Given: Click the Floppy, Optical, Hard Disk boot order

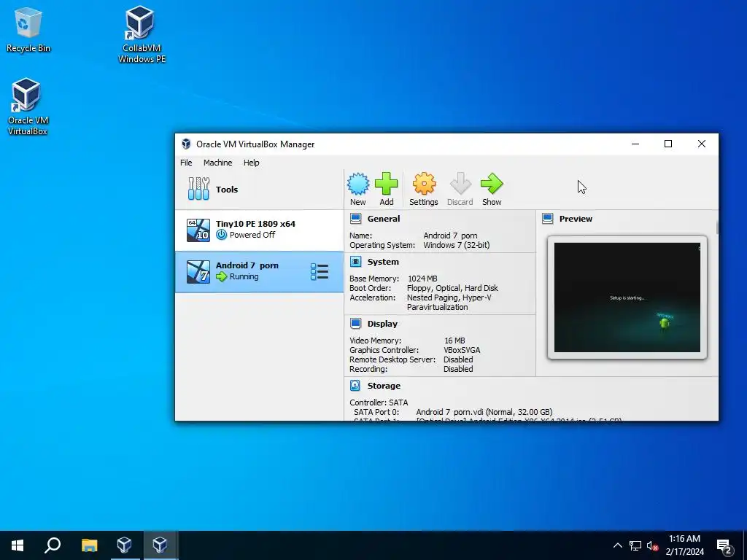Looking at the screenshot, I should point(452,288).
